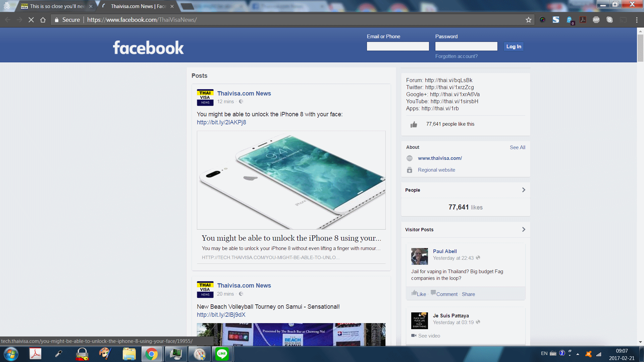The width and height of the screenshot is (644, 362).
Task: Switch to the Thaivisa.com News Facebook tab
Action: (138, 6)
